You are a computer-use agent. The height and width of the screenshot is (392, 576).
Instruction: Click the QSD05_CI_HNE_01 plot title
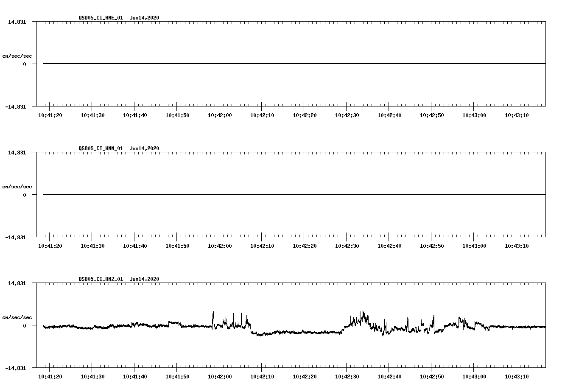119,17
